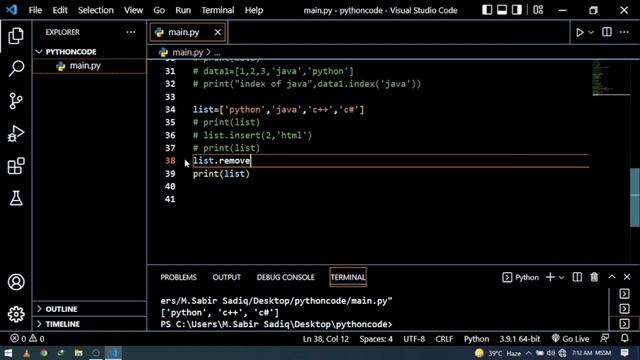Open the Testing flask view
The width and height of the screenshot is (640, 360).
[16, 198]
